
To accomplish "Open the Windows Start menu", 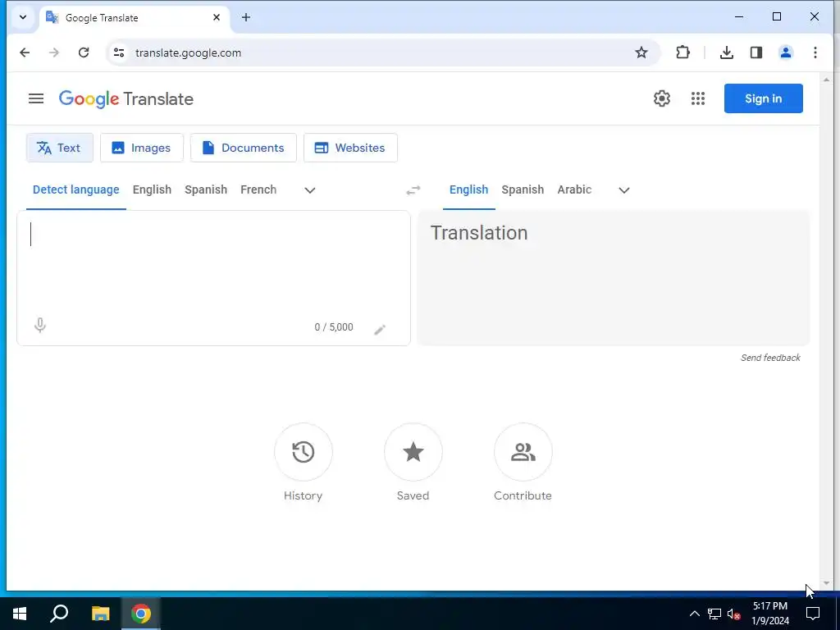I will 20,614.
